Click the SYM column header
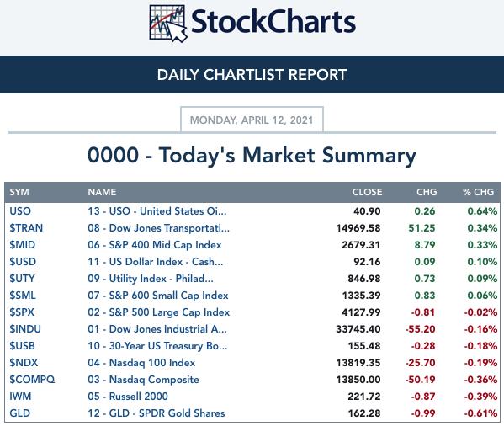 tap(19, 192)
